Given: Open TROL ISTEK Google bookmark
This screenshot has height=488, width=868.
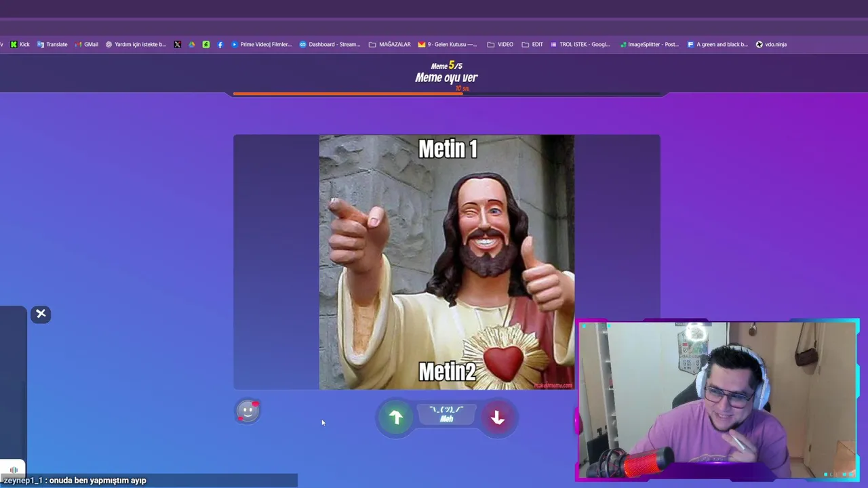Looking at the screenshot, I should point(580,45).
